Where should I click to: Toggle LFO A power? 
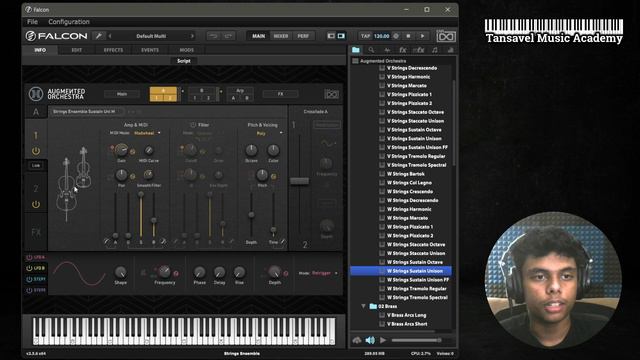[x=29, y=258]
